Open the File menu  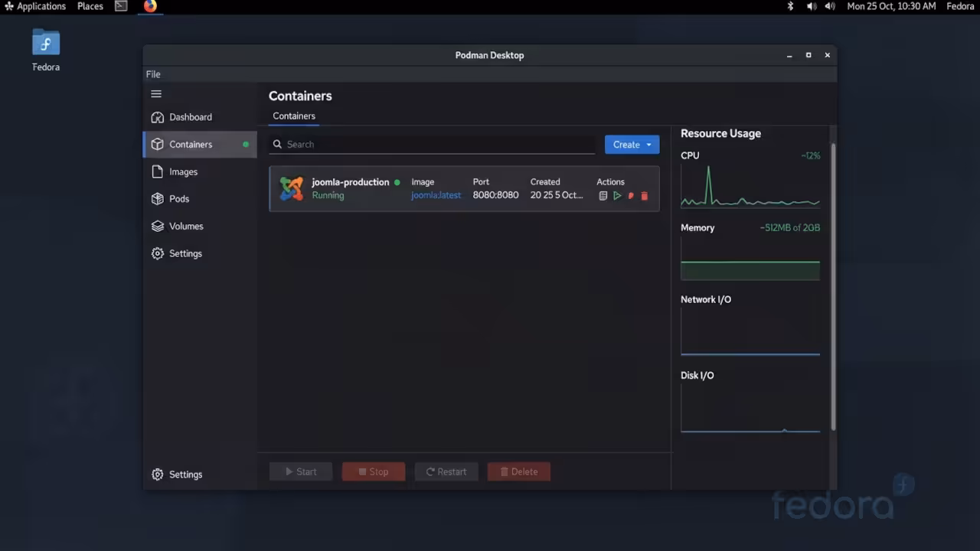point(153,74)
